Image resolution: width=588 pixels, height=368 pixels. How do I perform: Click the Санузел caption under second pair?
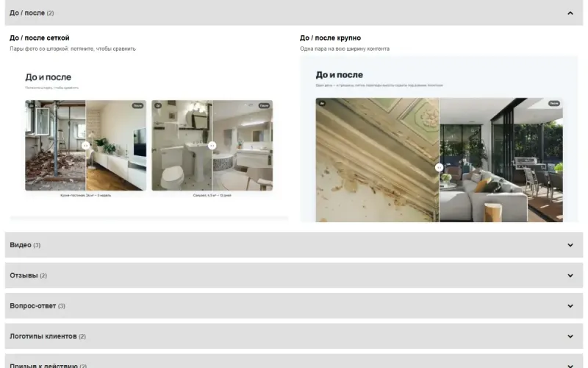212,195
